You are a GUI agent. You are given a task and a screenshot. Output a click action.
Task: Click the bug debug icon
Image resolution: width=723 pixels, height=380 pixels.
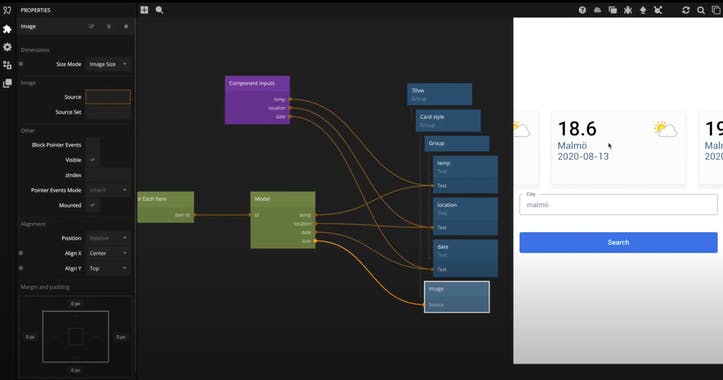[x=628, y=10]
